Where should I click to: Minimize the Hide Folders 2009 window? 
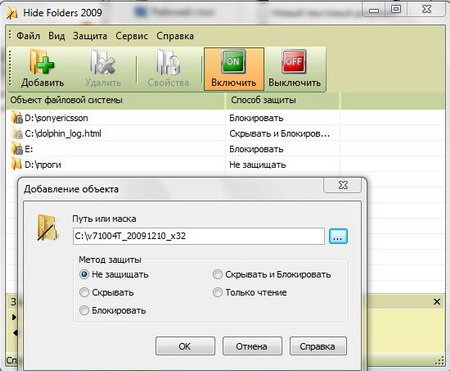(374, 10)
